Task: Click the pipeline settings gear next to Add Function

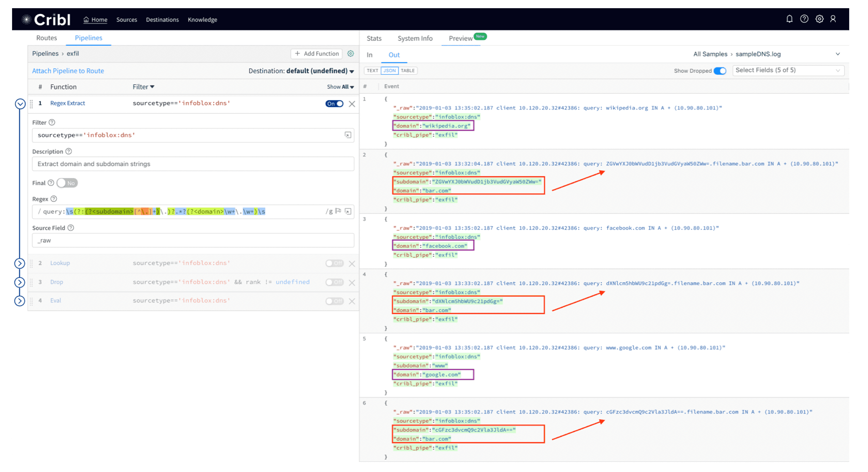Action: 351,53
